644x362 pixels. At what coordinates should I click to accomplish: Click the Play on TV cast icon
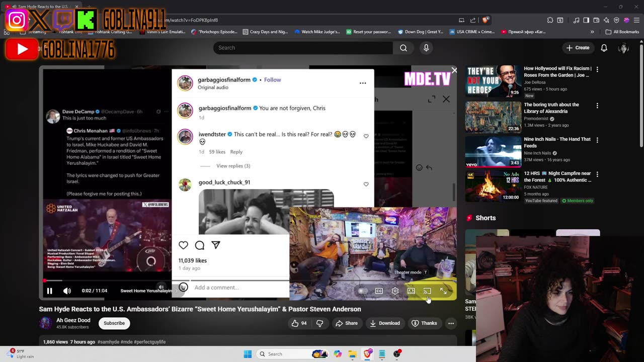click(427, 291)
